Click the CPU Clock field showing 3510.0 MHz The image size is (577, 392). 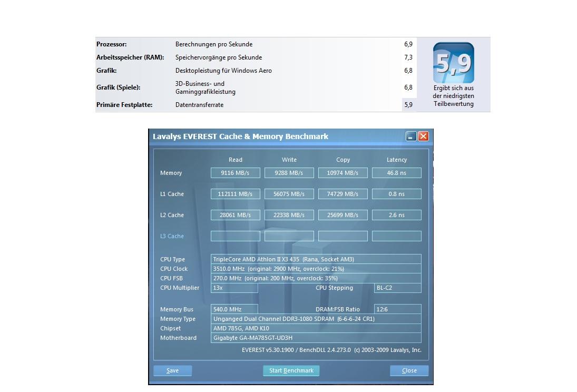tap(316, 269)
